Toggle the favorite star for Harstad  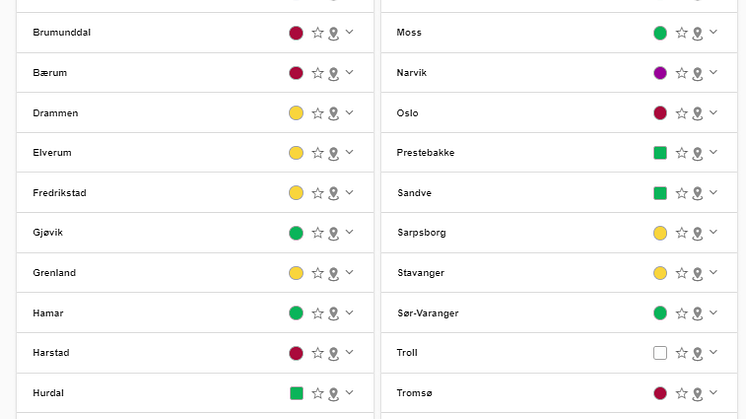click(317, 353)
